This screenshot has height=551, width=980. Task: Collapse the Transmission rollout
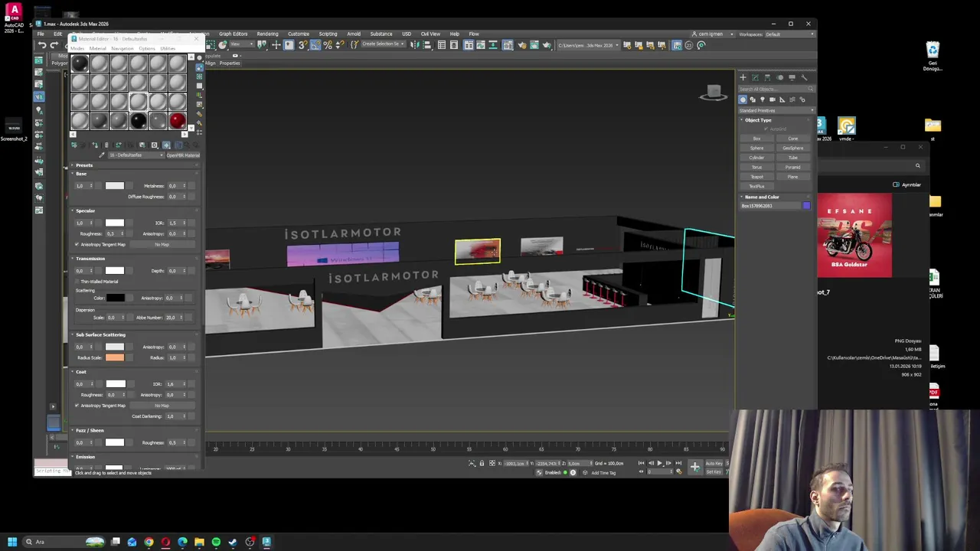pyautogui.click(x=90, y=259)
